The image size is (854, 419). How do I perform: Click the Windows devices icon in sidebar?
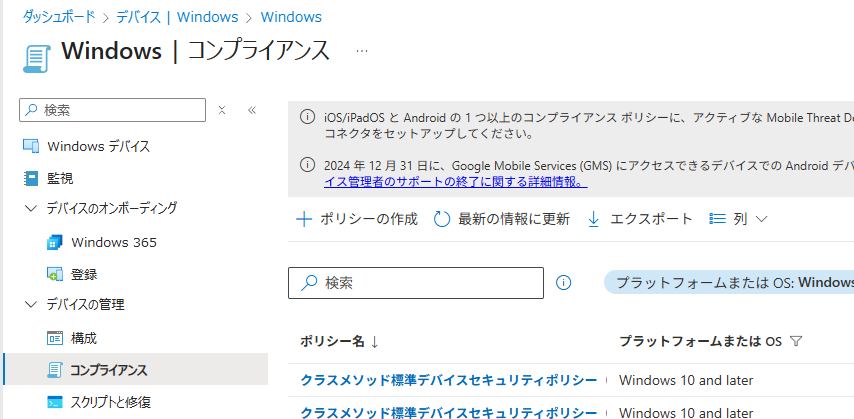(x=30, y=146)
